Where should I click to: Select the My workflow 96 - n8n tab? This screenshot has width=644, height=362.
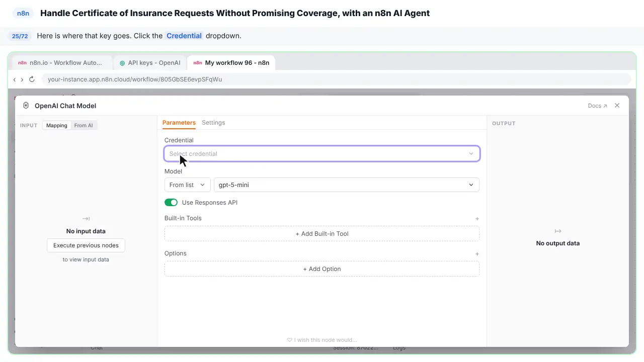coord(231,63)
